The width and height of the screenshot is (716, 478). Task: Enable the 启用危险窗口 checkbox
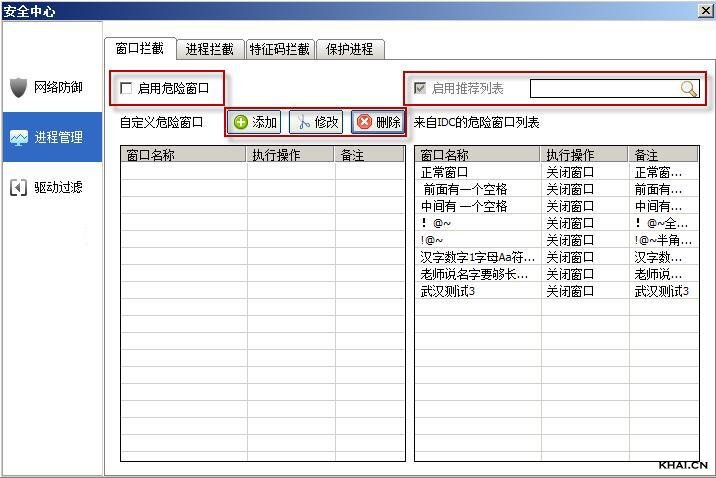click(126, 89)
